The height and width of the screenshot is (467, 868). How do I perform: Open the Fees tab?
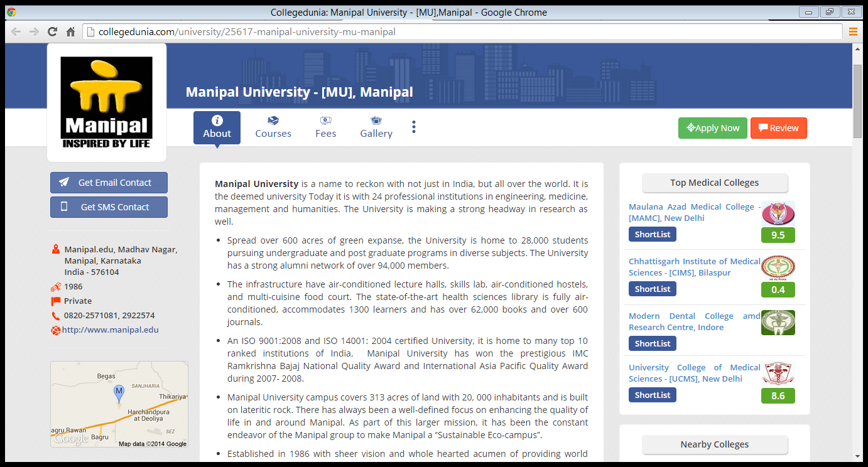[325, 133]
